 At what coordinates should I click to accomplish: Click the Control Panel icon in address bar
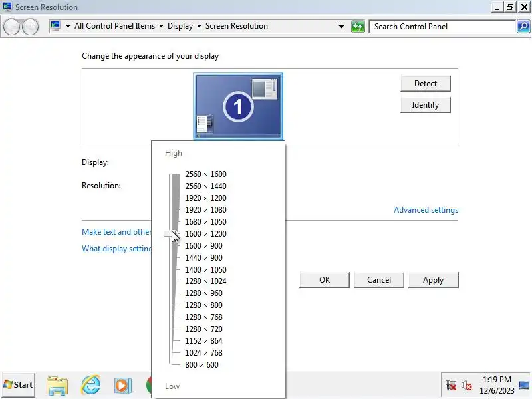point(55,26)
